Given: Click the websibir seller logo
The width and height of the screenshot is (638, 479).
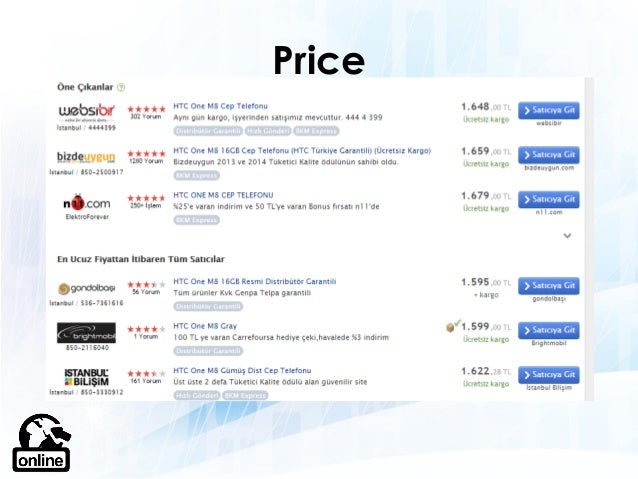Looking at the screenshot, I should coord(87,112).
